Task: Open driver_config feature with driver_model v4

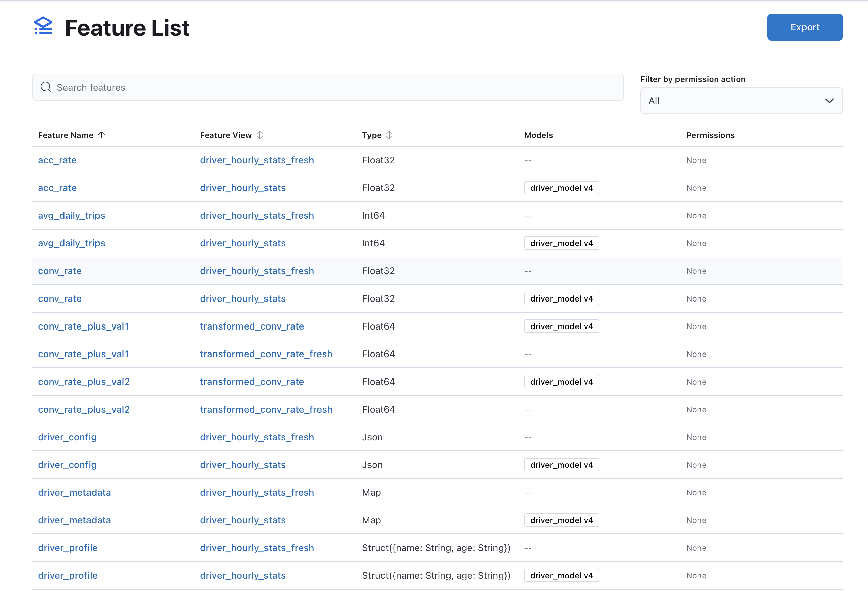Action: pos(68,465)
